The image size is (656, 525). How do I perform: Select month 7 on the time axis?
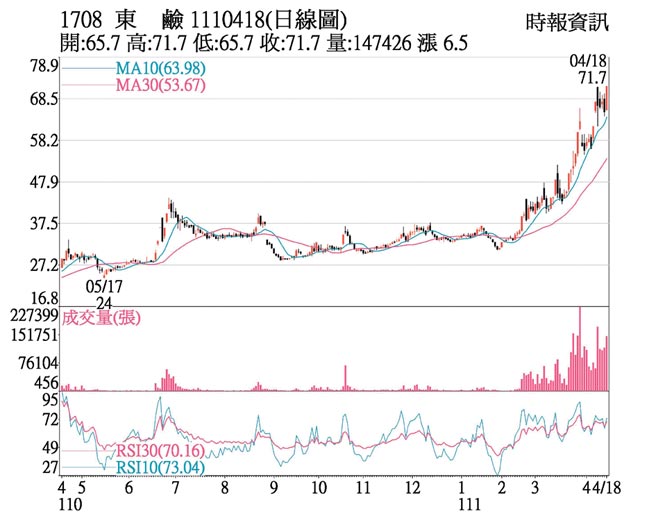coord(176,489)
